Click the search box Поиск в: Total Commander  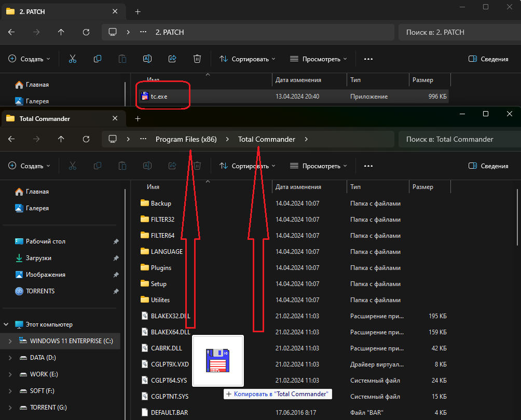tap(457, 139)
